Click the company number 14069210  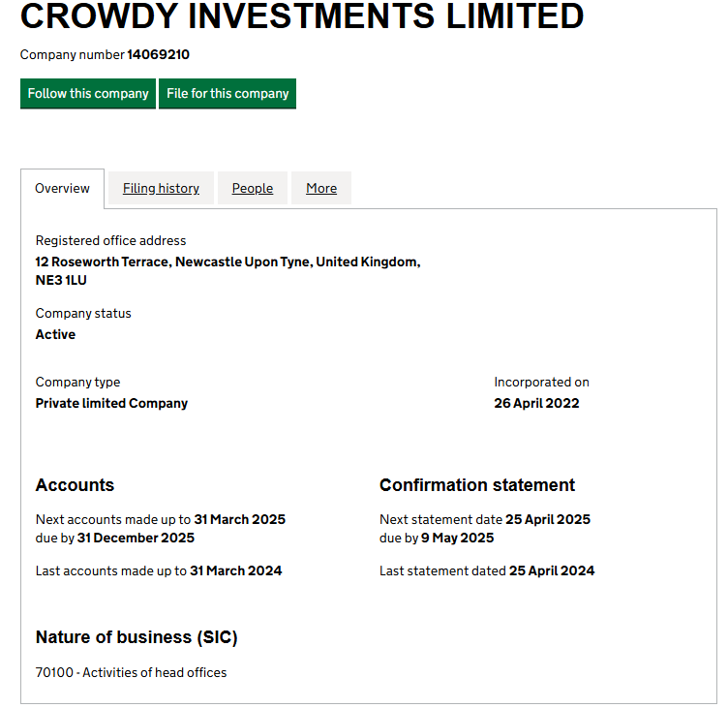(x=159, y=55)
